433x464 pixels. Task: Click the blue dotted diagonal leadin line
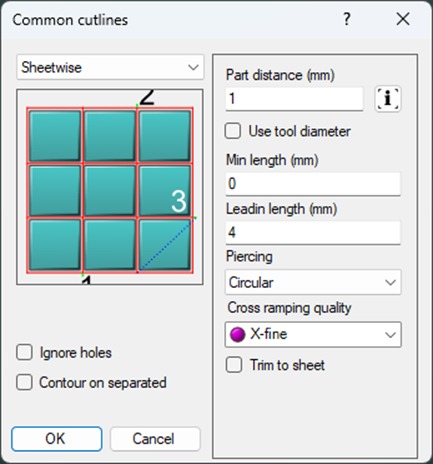[x=165, y=245]
